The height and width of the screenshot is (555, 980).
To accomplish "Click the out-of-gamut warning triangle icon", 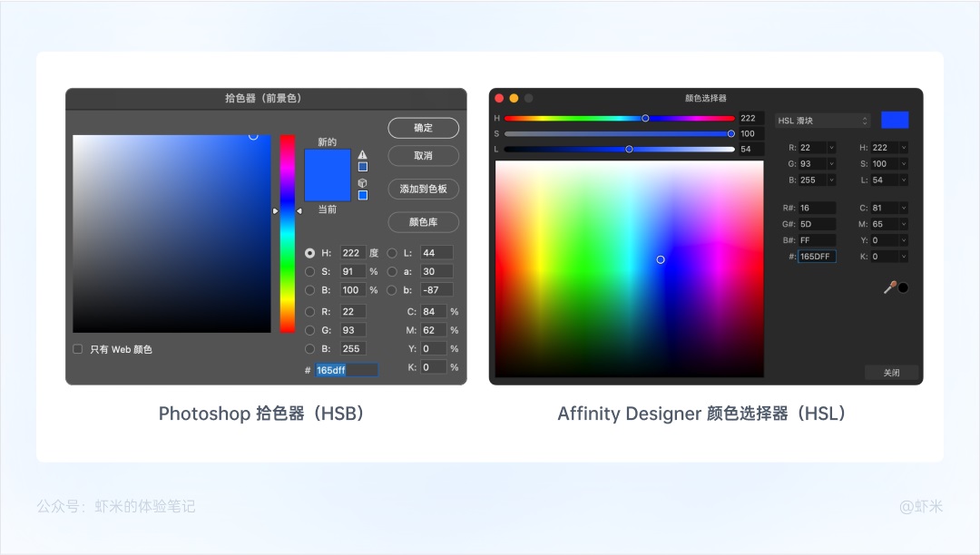I will point(362,154).
